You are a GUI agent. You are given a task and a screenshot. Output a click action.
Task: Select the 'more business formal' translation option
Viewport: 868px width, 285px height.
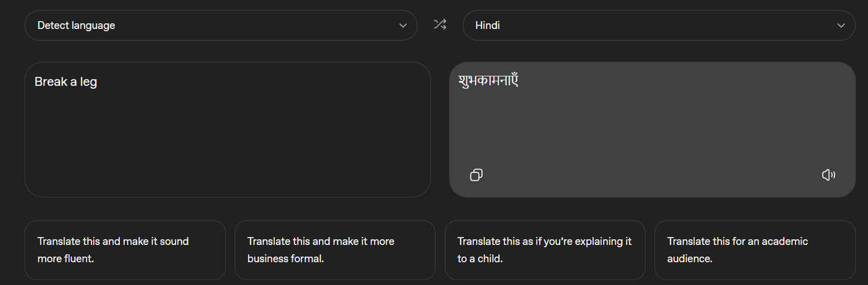pyautogui.click(x=334, y=250)
